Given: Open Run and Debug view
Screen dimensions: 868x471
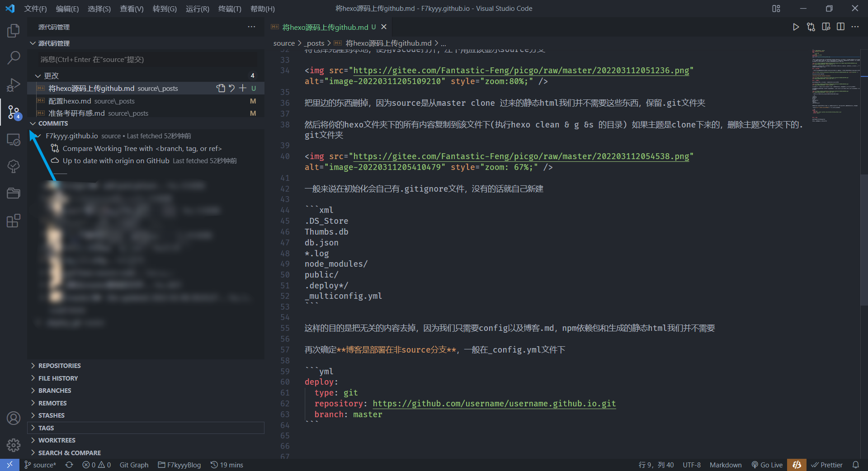Looking at the screenshot, I should (x=14, y=85).
